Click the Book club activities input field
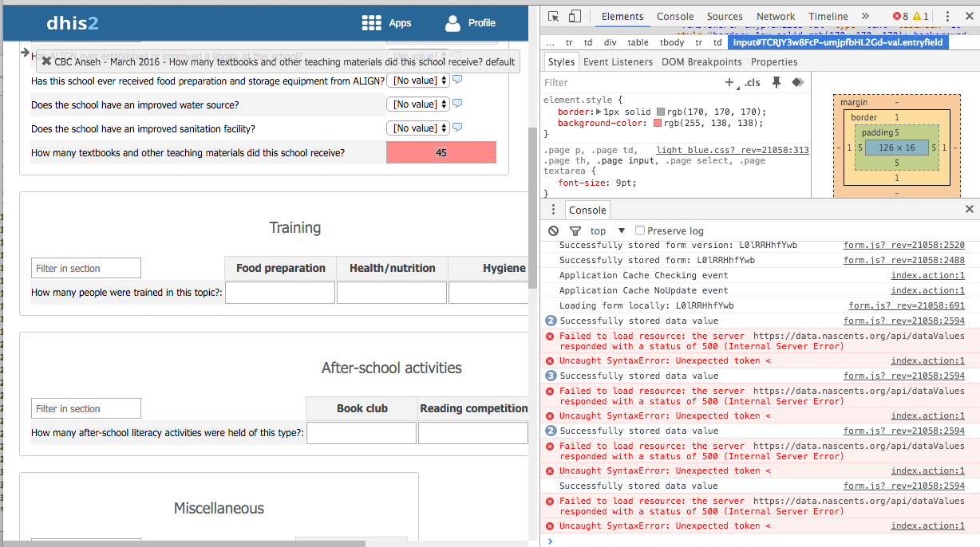The image size is (980, 547). point(362,433)
